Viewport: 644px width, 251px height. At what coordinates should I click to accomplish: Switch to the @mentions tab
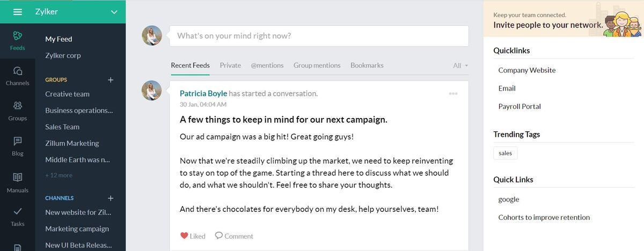[267, 65]
